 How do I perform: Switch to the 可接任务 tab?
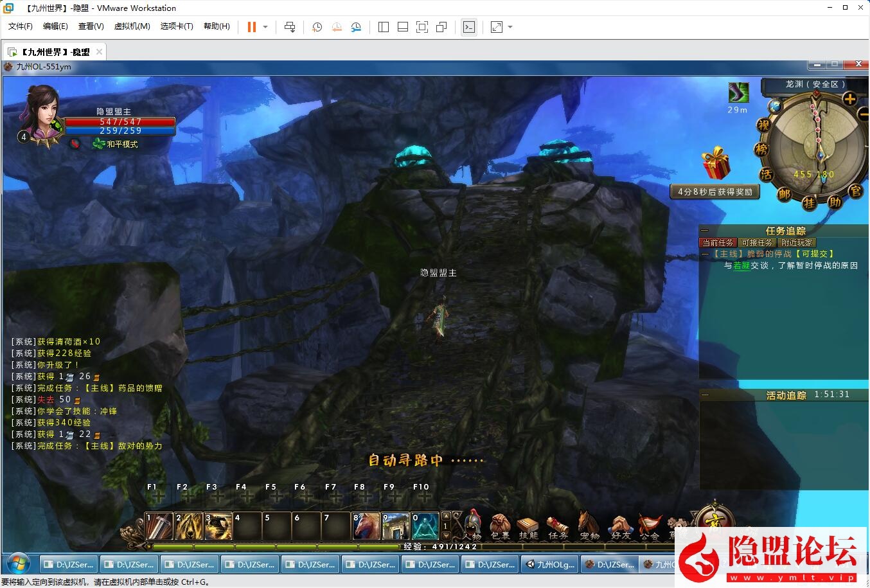(757, 242)
